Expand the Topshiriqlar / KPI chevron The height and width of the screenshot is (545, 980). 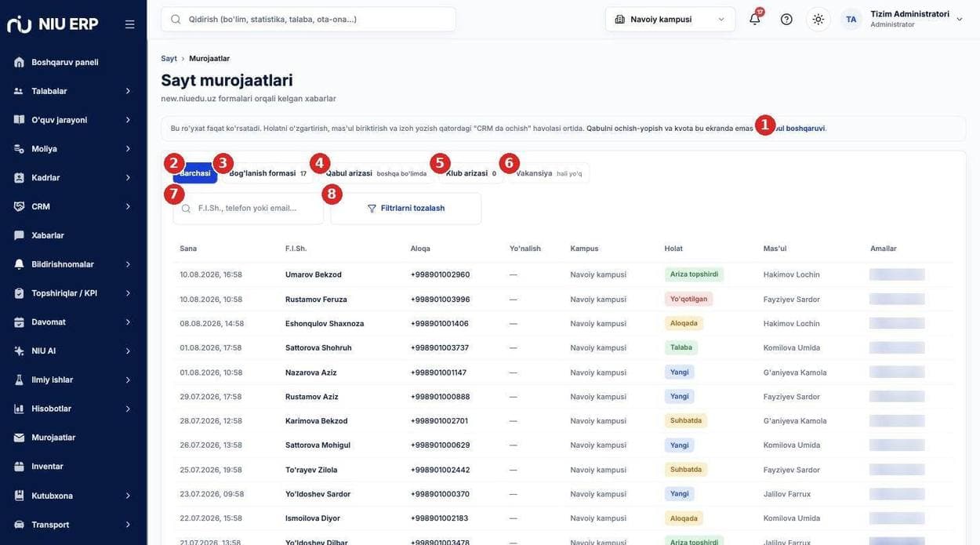(128, 293)
